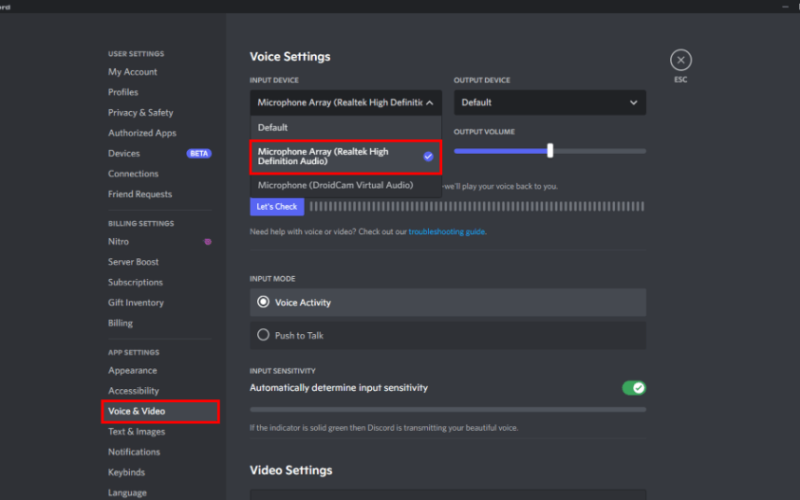Click the OUTPUT VOLUME label
800x500 pixels.
coord(484,132)
